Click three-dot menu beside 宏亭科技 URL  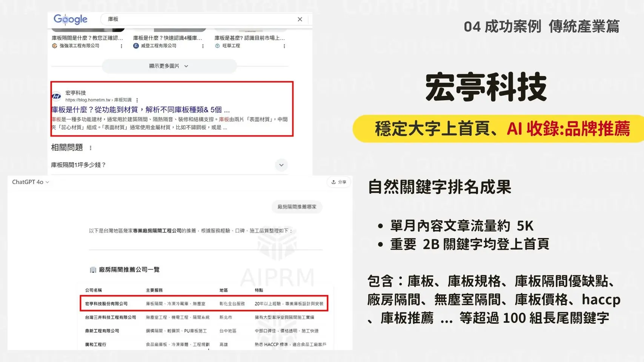(137, 100)
